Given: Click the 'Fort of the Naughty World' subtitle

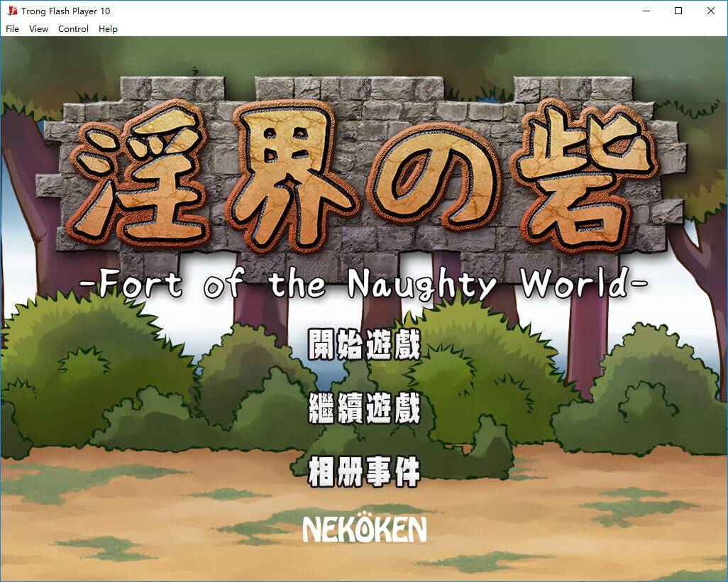Looking at the screenshot, I should coord(363,285).
